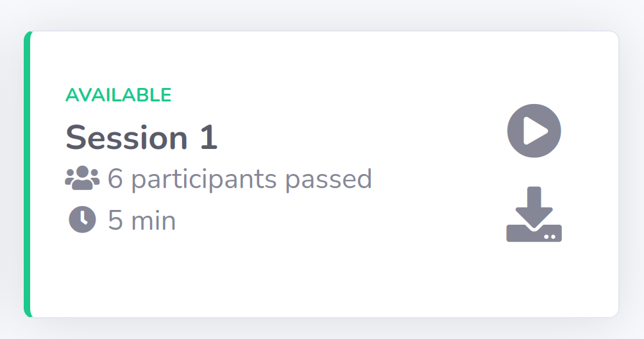Play Session 1 with the round play button
The image size is (644, 339).
coord(534,131)
